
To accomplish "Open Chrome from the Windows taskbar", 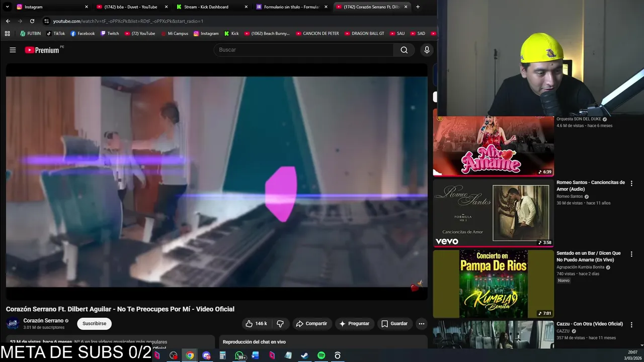I will (190, 355).
